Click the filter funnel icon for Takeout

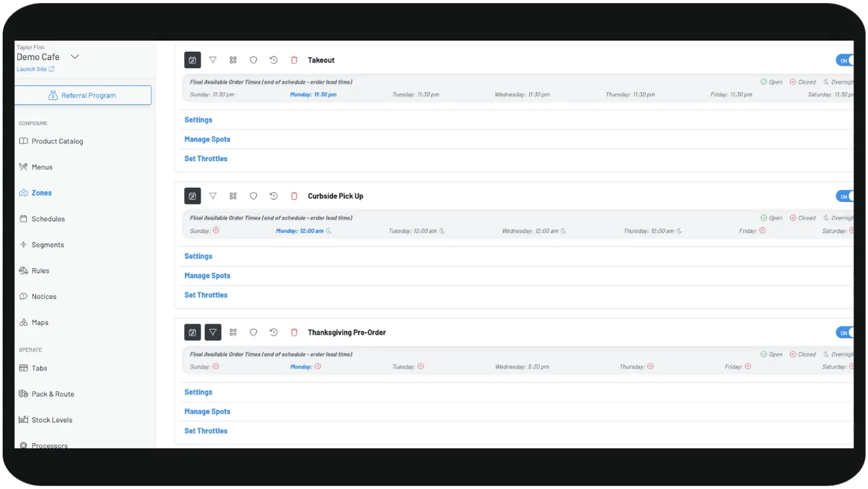point(213,60)
